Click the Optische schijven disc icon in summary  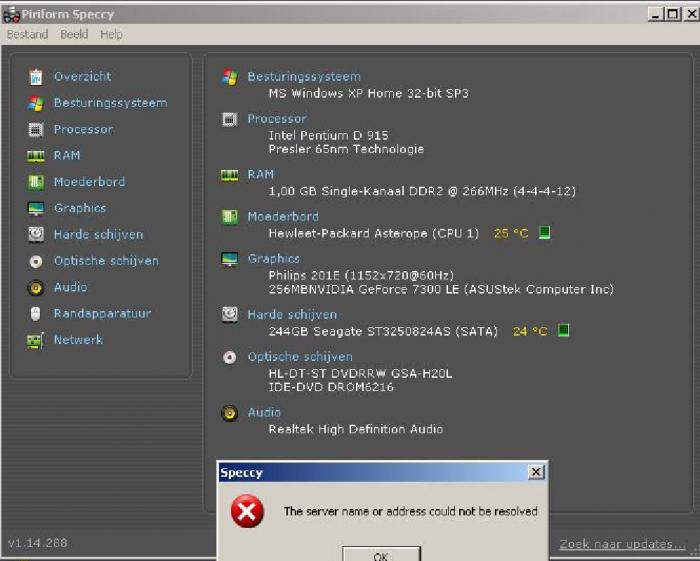229,357
